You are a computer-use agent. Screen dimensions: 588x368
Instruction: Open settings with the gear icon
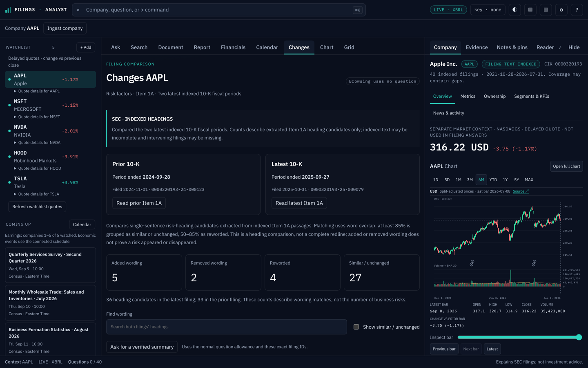[x=561, y=10]
